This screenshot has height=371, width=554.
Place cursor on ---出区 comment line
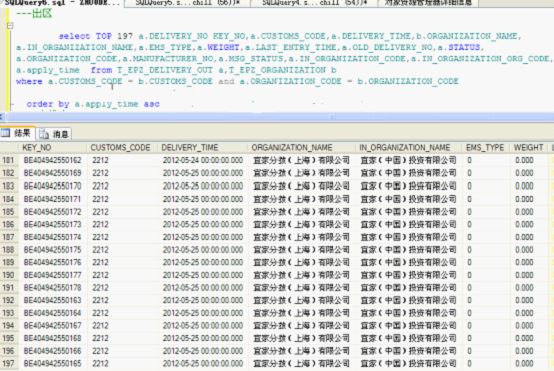pos(34,14)
